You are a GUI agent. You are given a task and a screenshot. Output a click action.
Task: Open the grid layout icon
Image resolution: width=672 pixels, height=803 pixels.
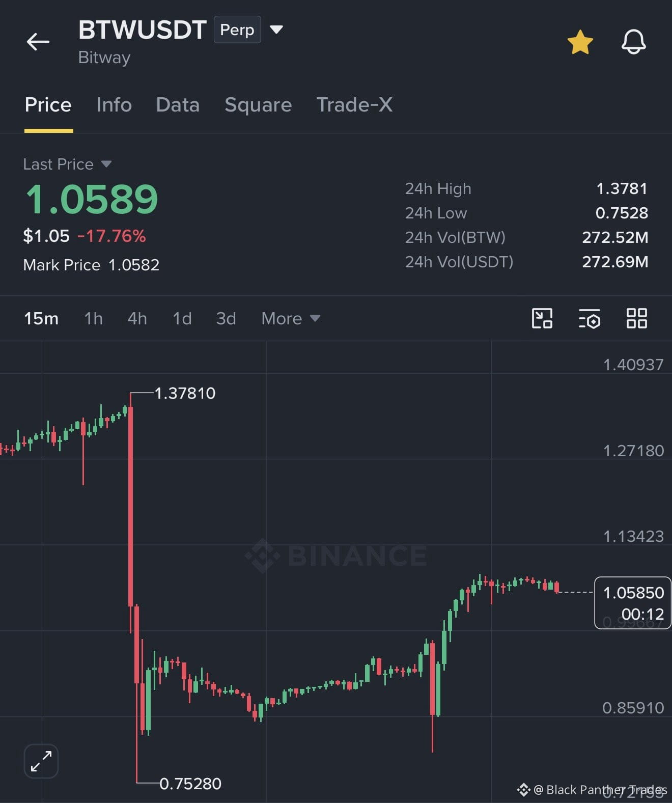[637, 318]
